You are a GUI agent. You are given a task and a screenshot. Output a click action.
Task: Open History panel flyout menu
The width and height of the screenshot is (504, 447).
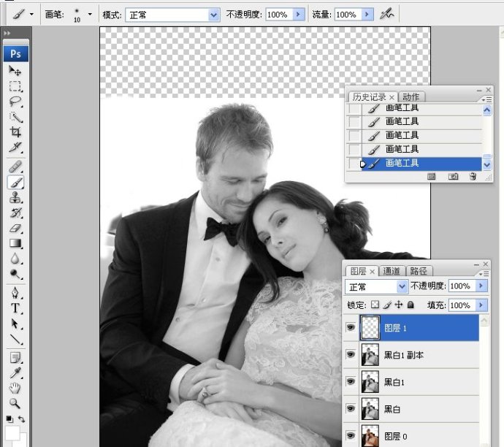point(486,99)
